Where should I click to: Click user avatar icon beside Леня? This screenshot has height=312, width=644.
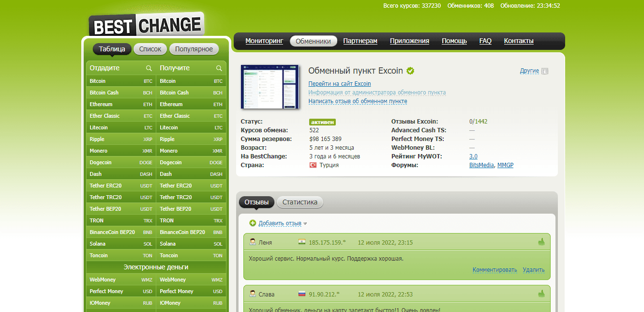[253, 242]
